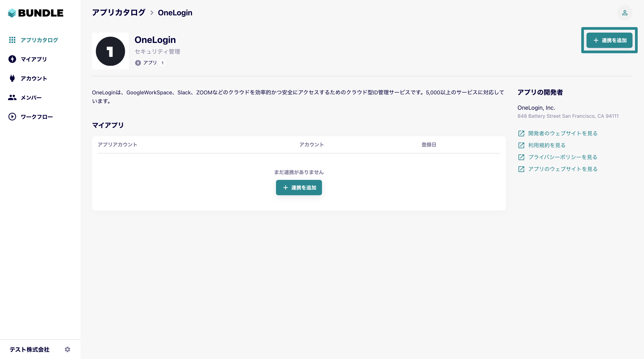Click the OneLogin, Inc. developer name

pyautogui.click(x=536, y=108)
